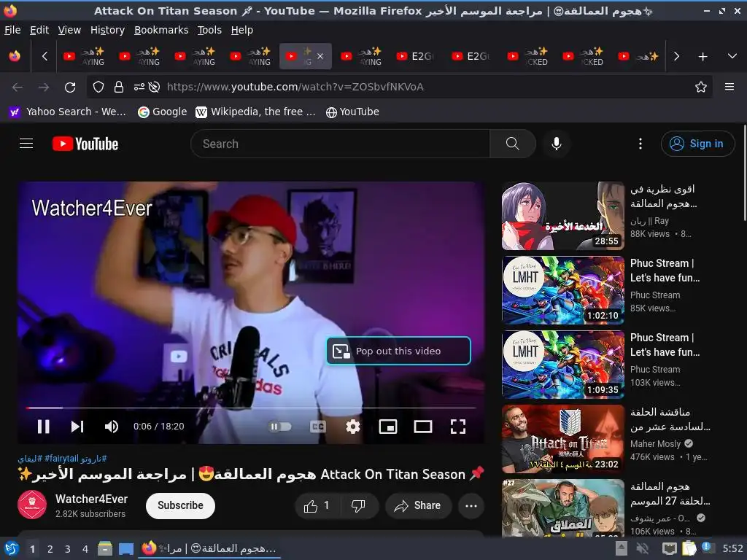747x560 pixels.
Task: Open site permissions icon in URL bar
Action: (139, 87)
